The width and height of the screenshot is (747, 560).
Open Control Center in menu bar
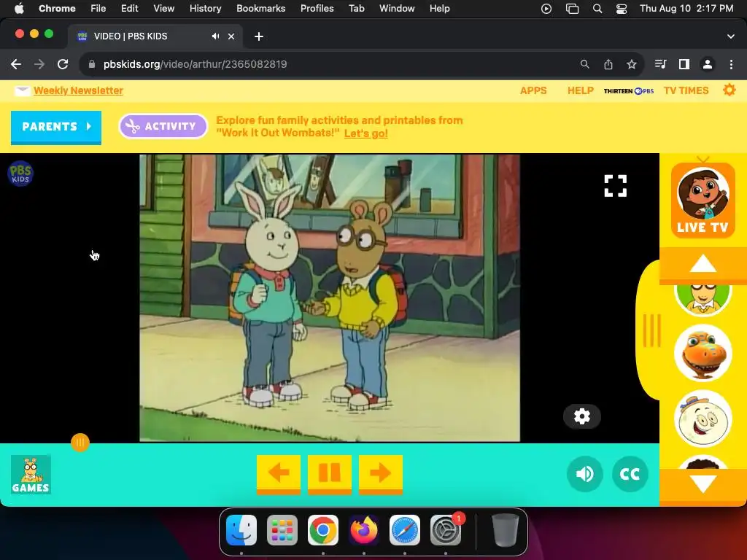point(622,9)
